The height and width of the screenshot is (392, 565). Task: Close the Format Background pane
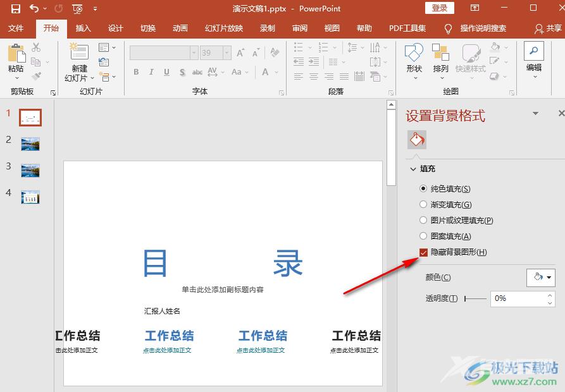561,113
